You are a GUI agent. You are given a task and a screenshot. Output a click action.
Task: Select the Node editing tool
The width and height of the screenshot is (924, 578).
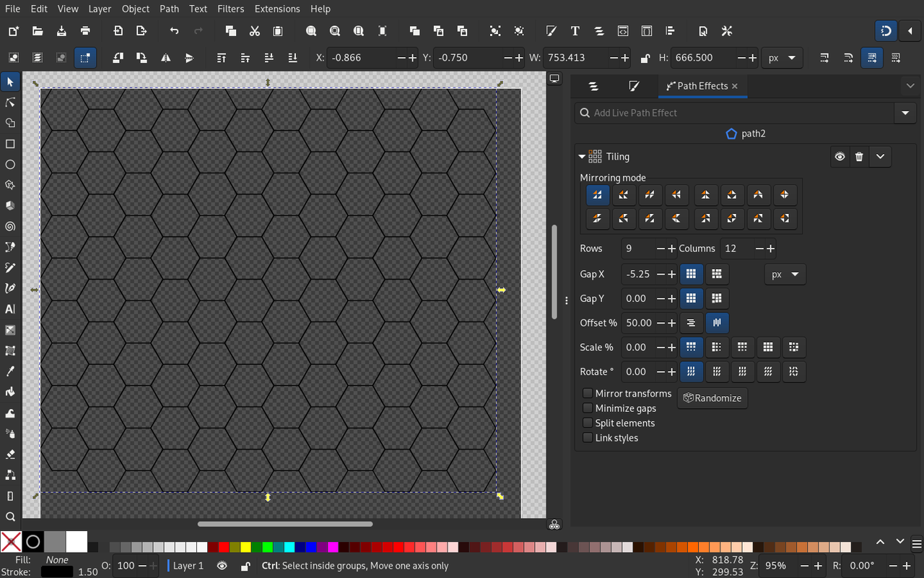coord(10,102)
